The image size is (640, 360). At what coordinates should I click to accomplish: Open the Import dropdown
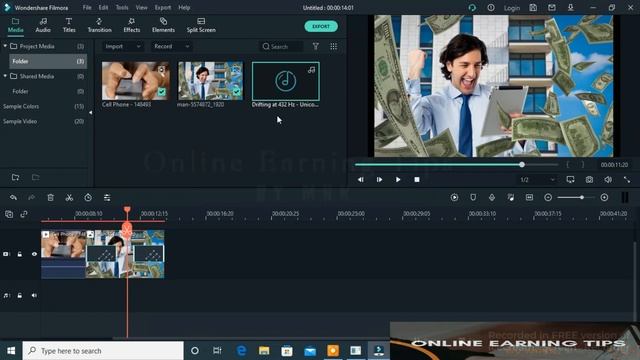click(122, 47)
